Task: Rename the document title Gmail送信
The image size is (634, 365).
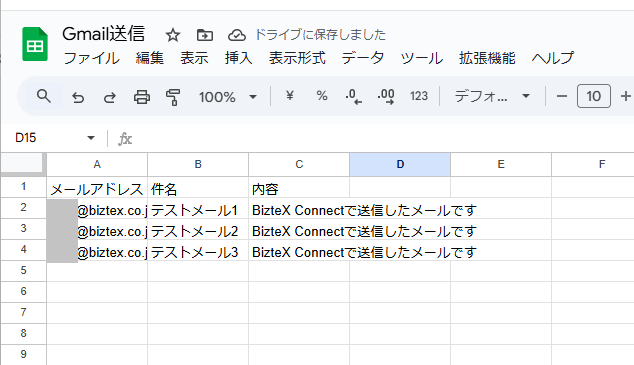Action: [x=104, y=34]
